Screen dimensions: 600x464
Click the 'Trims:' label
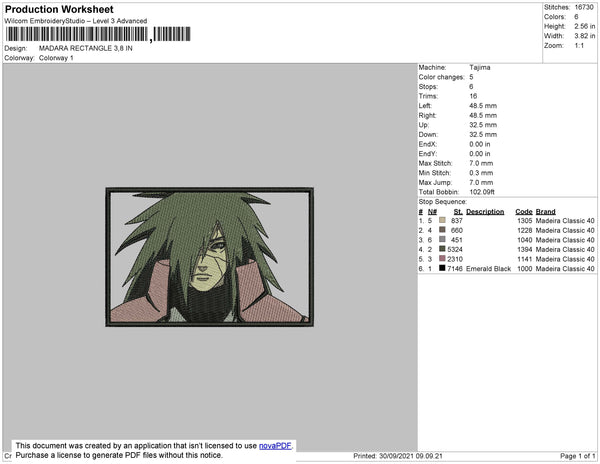point(428,96)
